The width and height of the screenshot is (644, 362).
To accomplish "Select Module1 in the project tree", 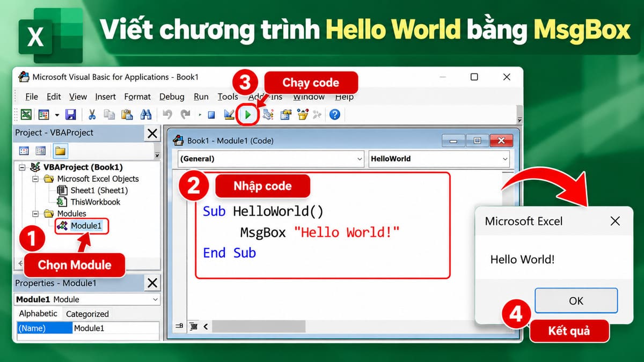I will (x=86, y=226).
